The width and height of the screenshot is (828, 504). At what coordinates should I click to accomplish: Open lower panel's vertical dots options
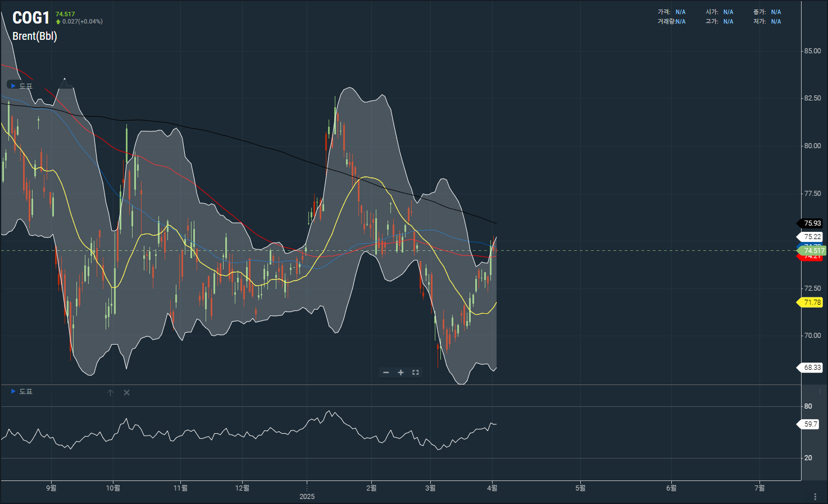(x=820, y=391)
